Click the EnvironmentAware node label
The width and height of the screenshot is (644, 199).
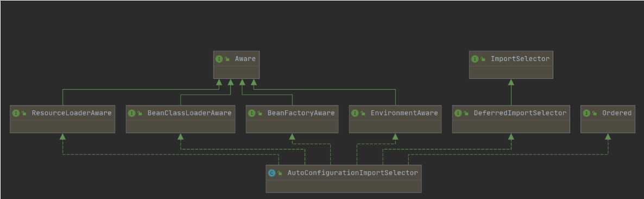pyautogui.click(x=404, y=113)
